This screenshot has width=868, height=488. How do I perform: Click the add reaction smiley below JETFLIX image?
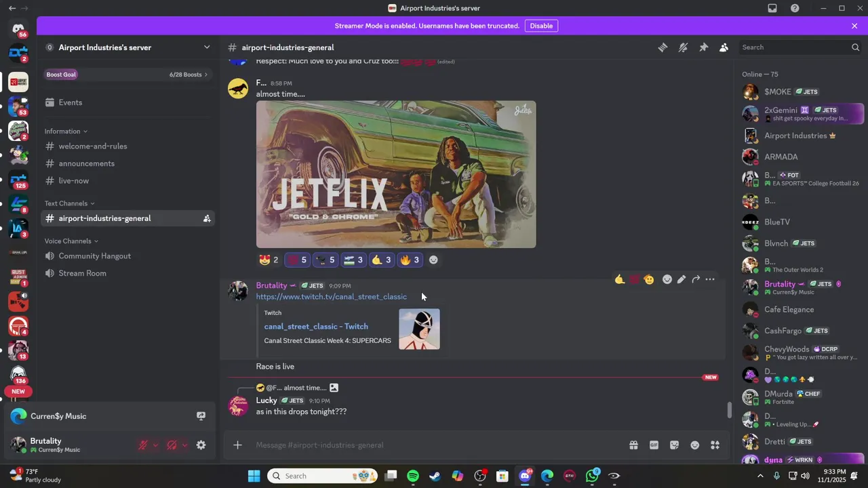click(433, 260)
